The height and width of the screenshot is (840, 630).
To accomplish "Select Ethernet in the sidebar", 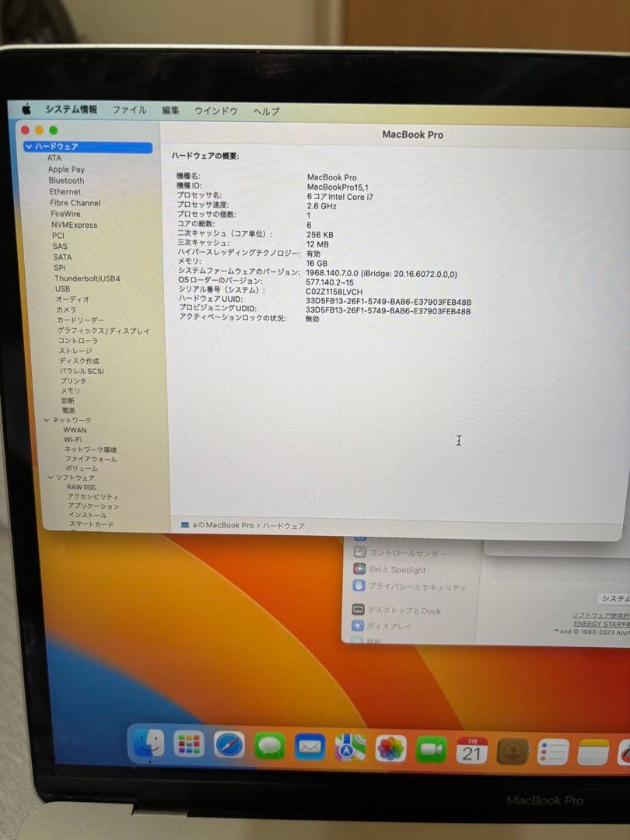I will (x=65, y=192).
